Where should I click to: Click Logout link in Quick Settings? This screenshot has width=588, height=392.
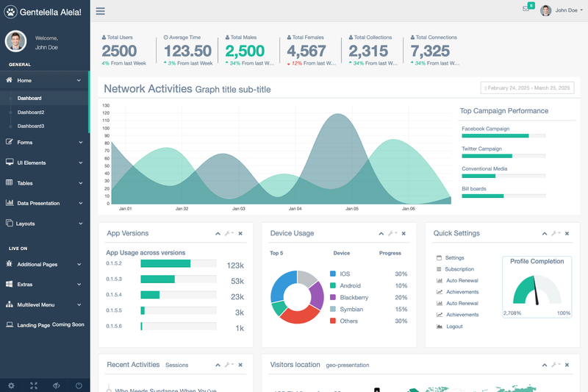point(454,327)
